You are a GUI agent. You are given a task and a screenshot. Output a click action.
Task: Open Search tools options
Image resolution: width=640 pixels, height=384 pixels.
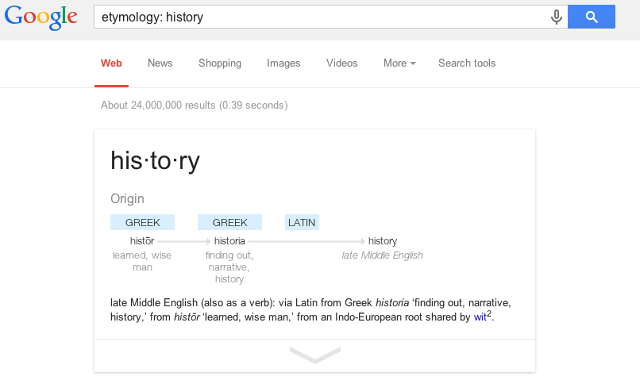pyautogui.click(x=467, y=63)
